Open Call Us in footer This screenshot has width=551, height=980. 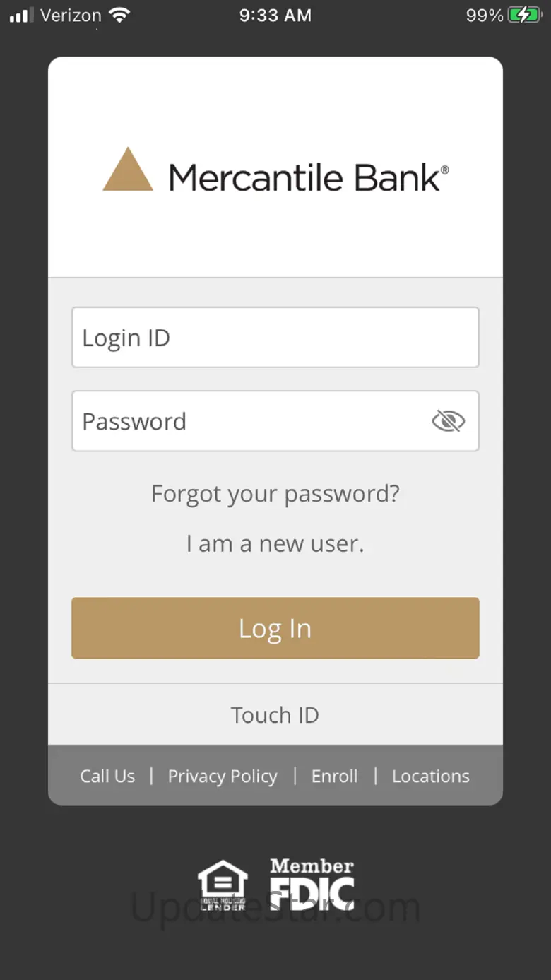pyautogui.click(x=107, y=777)
